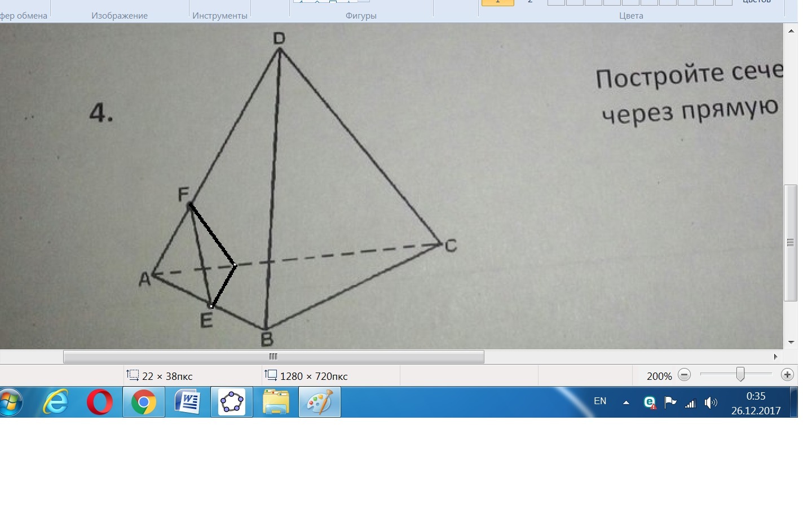Click vertex label B on the drawing
The height and width of the screenshot is (508, 812).
pos(267,339)
